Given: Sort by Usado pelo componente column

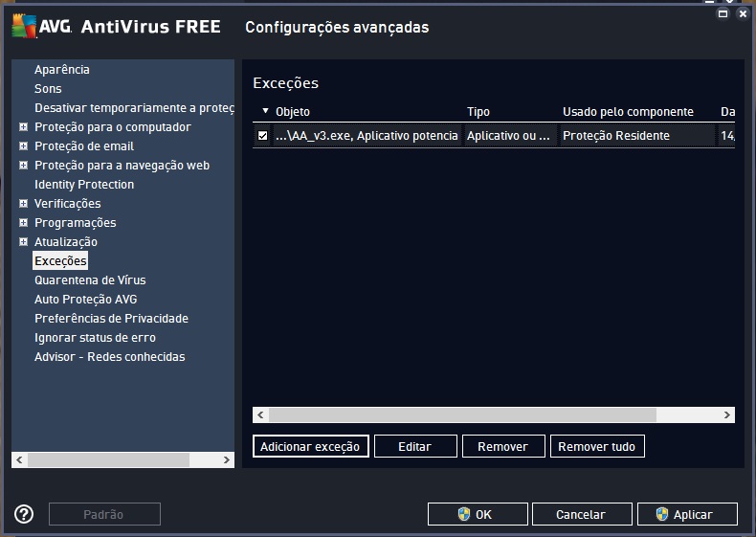Looking at the screenshot, I should [628, 112].
